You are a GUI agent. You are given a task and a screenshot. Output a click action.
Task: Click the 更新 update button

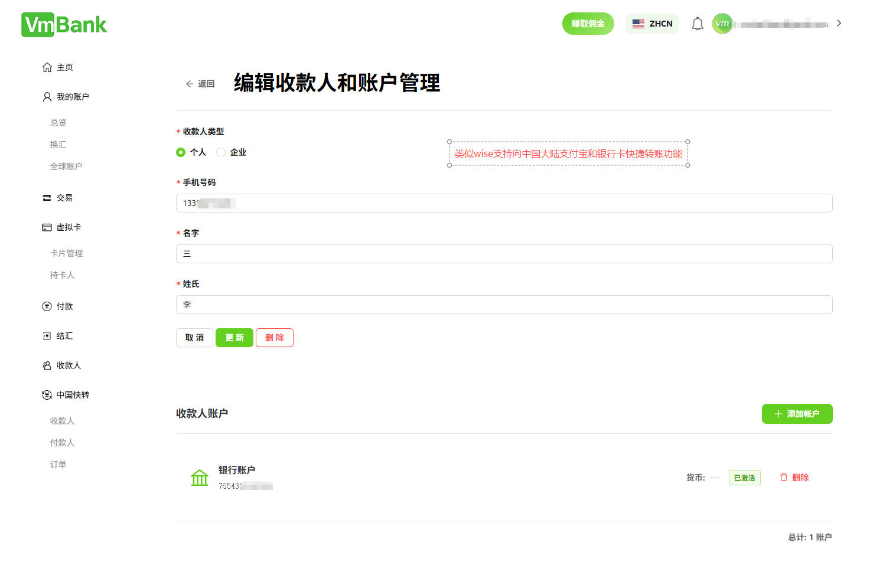[234, 337]
